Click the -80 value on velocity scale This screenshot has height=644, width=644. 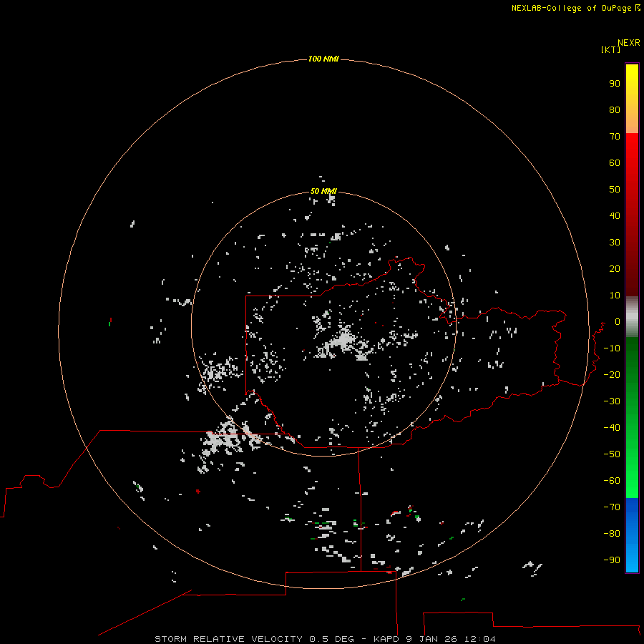click(612, 534)
